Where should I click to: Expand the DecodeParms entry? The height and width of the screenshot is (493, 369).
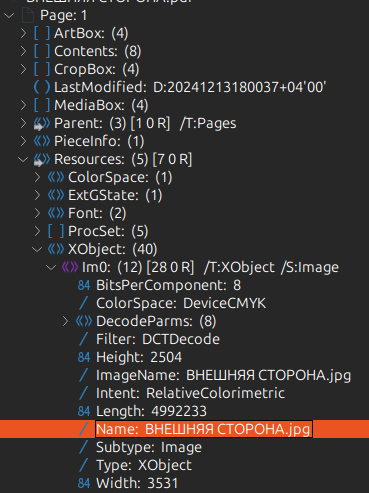(x=65, y=321)
